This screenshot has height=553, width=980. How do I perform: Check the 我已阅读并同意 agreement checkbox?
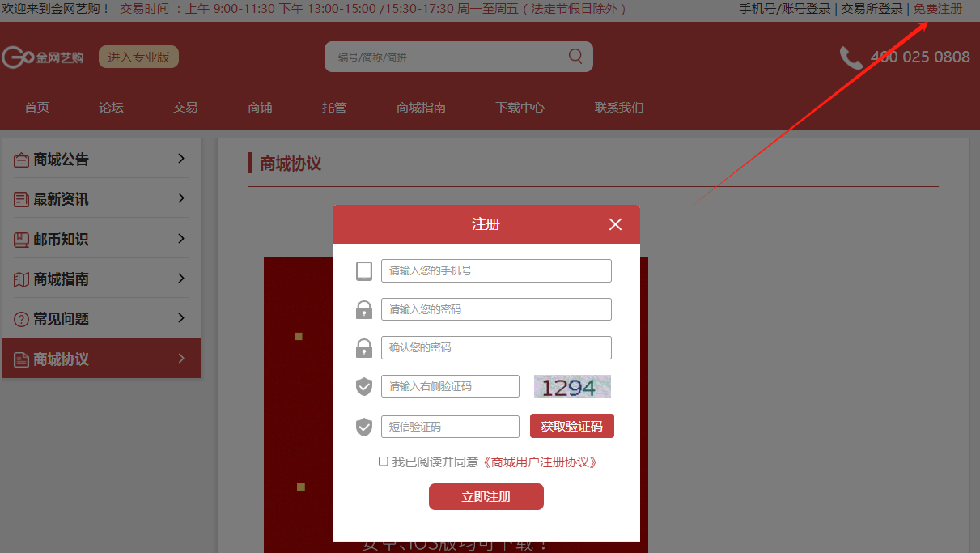pos(384,462)
